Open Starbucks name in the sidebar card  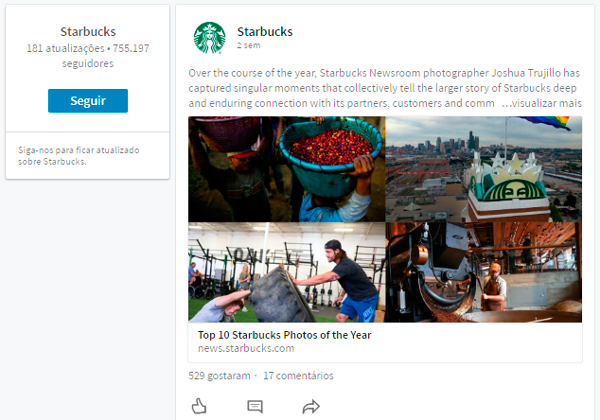tap(88, 32)
